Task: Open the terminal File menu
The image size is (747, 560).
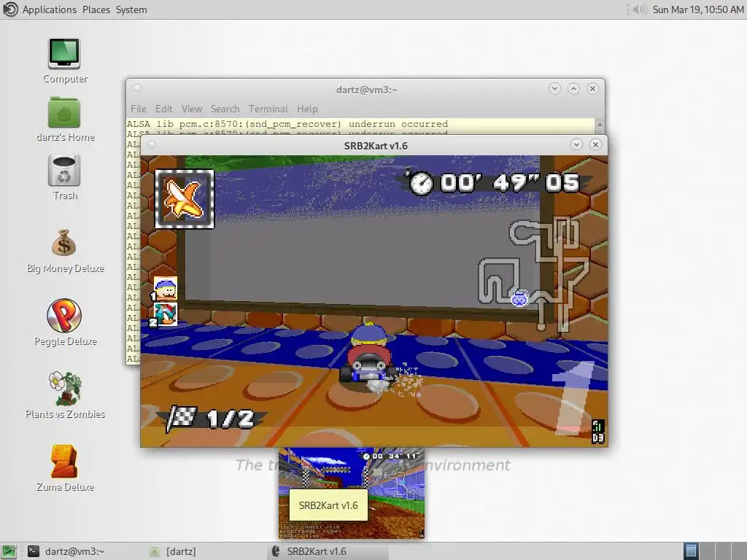Action: 139,109
